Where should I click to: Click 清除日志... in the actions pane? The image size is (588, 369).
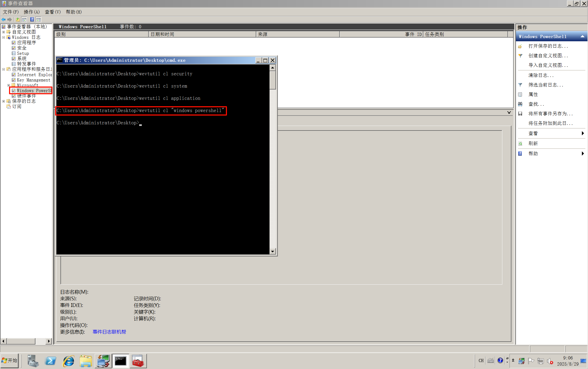541,75
